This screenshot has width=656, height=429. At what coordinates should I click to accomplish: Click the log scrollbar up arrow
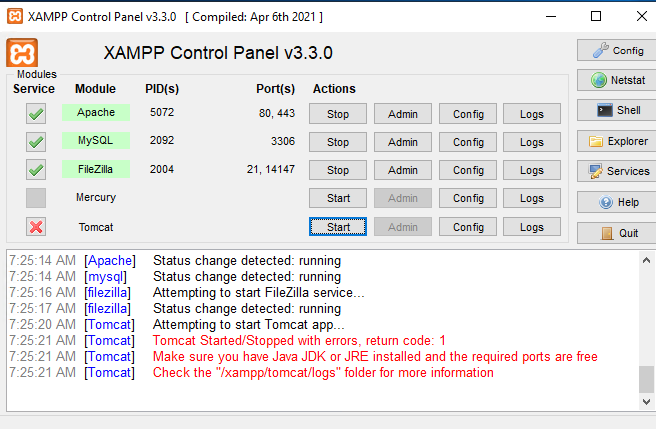click(646, 260)
